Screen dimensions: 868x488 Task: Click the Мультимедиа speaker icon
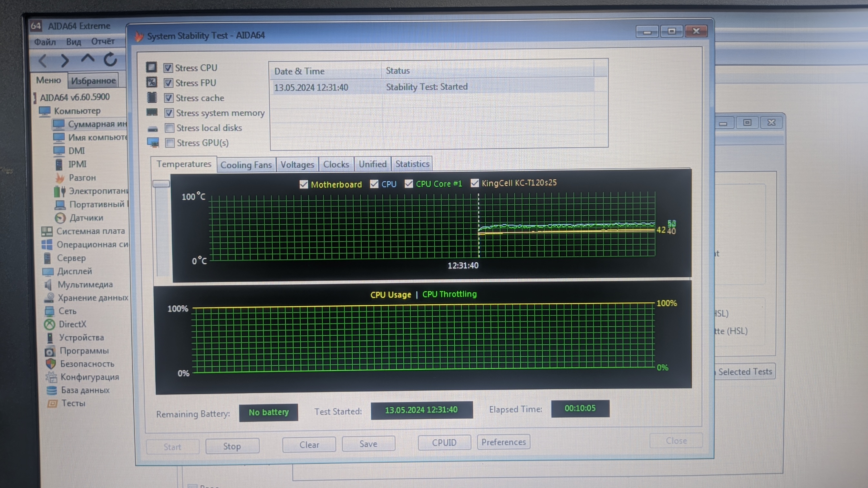tap(48, 285)
